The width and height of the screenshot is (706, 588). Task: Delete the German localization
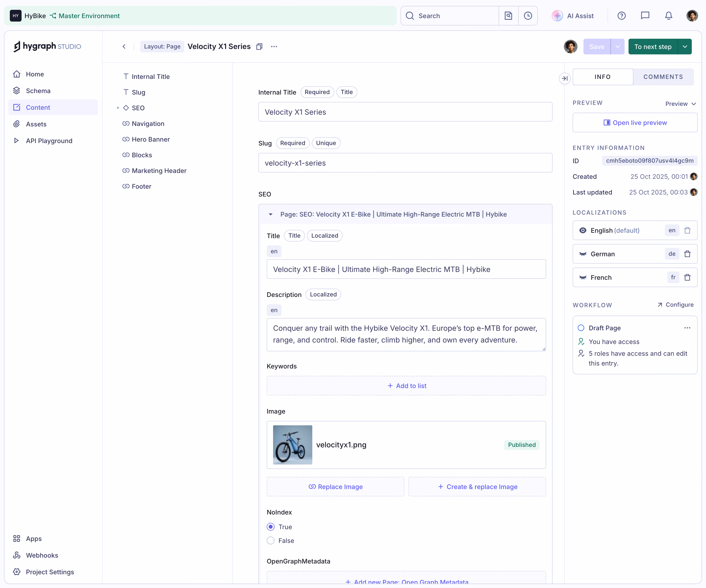click(x=688, y=254)
